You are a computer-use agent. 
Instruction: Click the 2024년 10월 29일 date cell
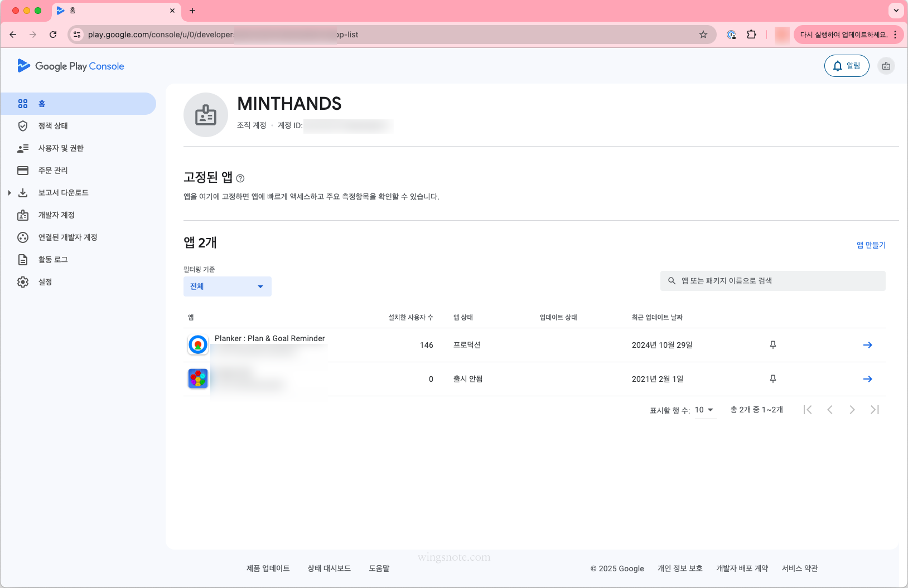(x=662, y=345)
